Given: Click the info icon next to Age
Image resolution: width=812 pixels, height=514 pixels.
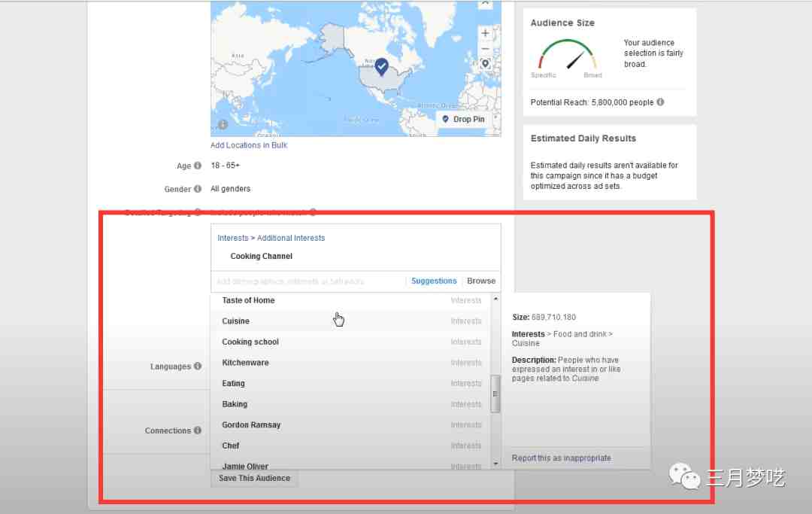Looking at the screenshot, I should click(x=197, y=166).
